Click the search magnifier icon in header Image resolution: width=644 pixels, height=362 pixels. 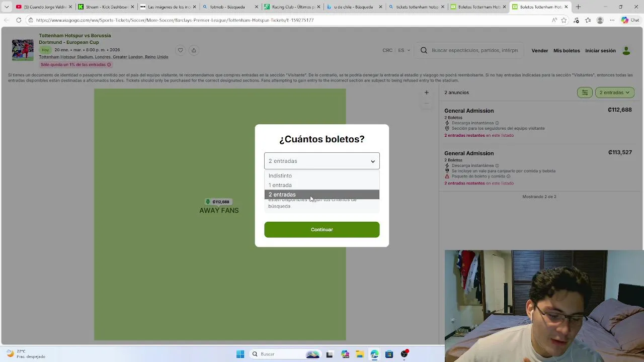[x=424, y=50]
